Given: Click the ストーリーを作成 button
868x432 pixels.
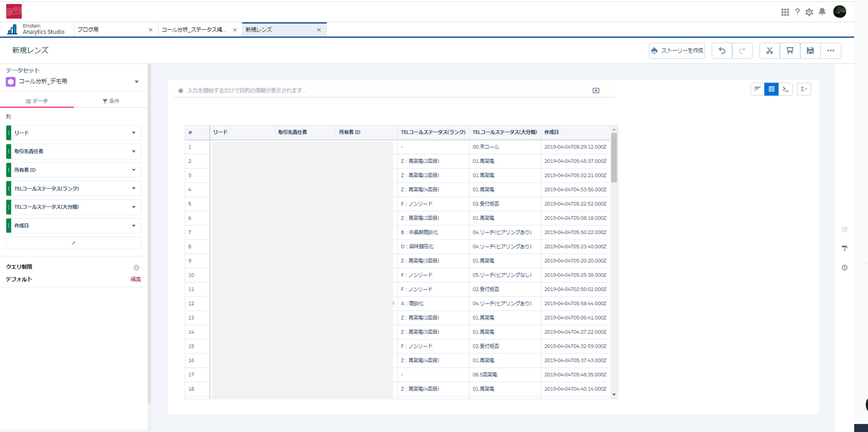Looking at the screenshot, I should pos(676,51).
